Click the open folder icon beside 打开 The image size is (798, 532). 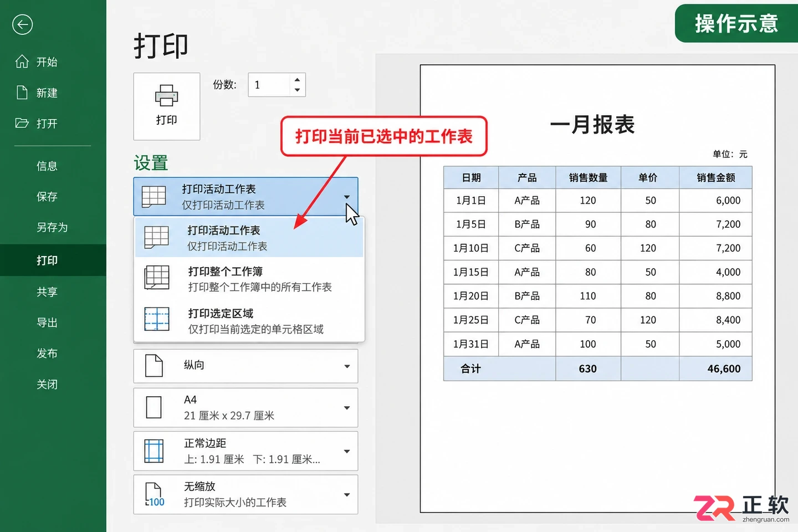[22, 123]
